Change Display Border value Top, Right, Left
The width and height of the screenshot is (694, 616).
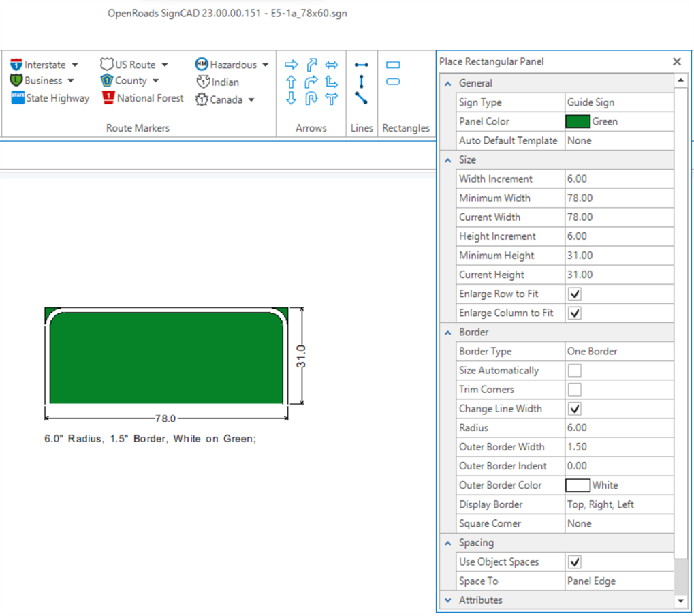(619, 504)
